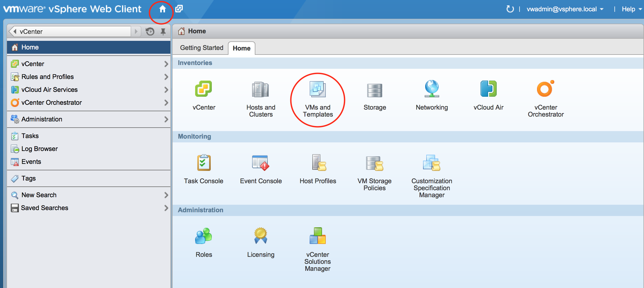This screenshot has width=644, height=288.
Task: Open Log Browser in the sidebar
Action: tap(89, 149)
